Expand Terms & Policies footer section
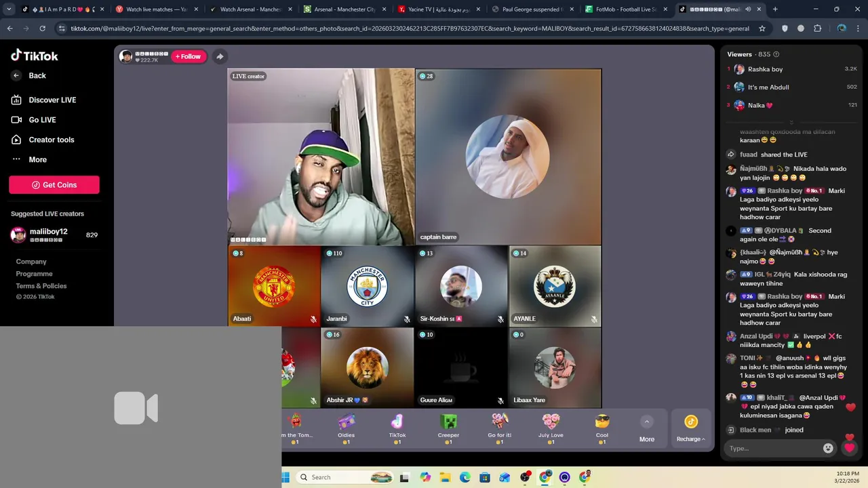 (x=41, y=286)
